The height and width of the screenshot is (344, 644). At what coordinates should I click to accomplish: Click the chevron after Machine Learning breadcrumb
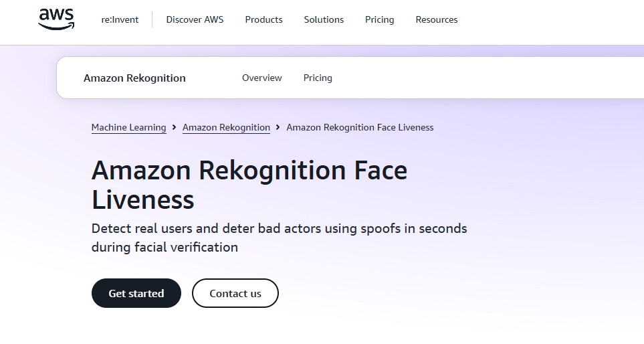point(174,127)
